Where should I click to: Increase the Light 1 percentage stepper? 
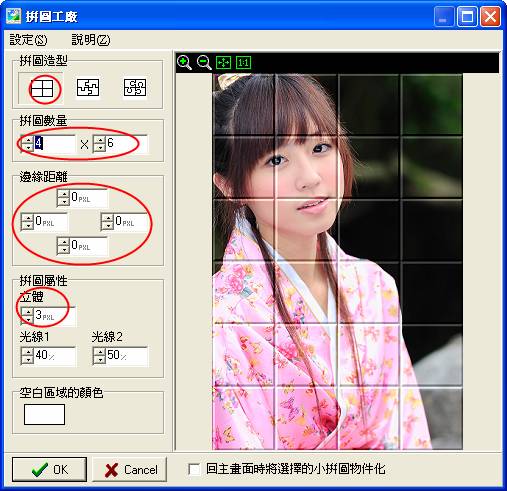pos(27,352)
